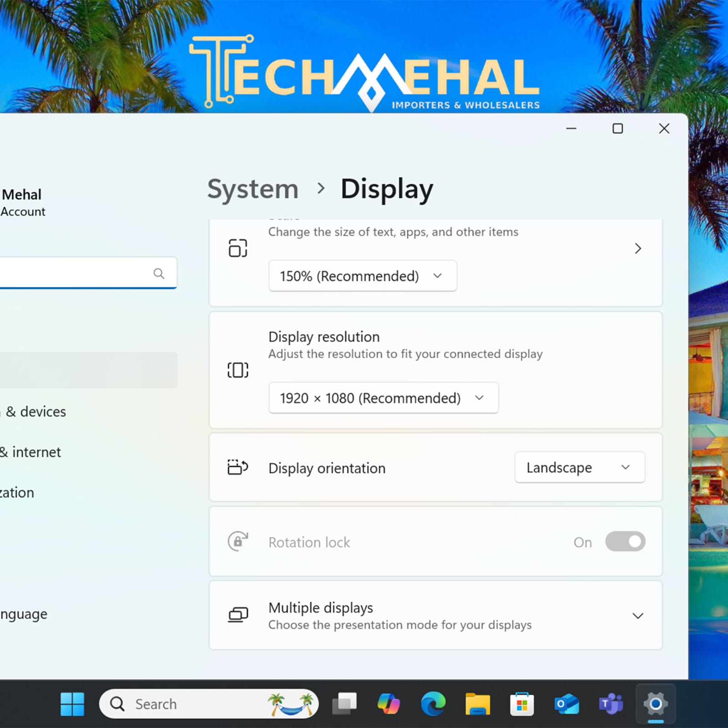Select the 'zation' sidebar item
This screenshot has width=728, height=728.
click(17, 492)
